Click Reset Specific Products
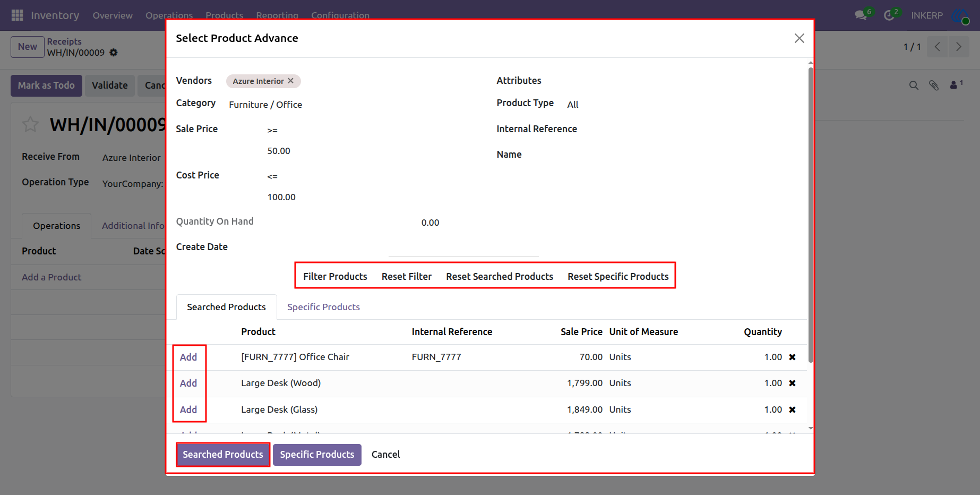The image size is (980, 495). 618,276
